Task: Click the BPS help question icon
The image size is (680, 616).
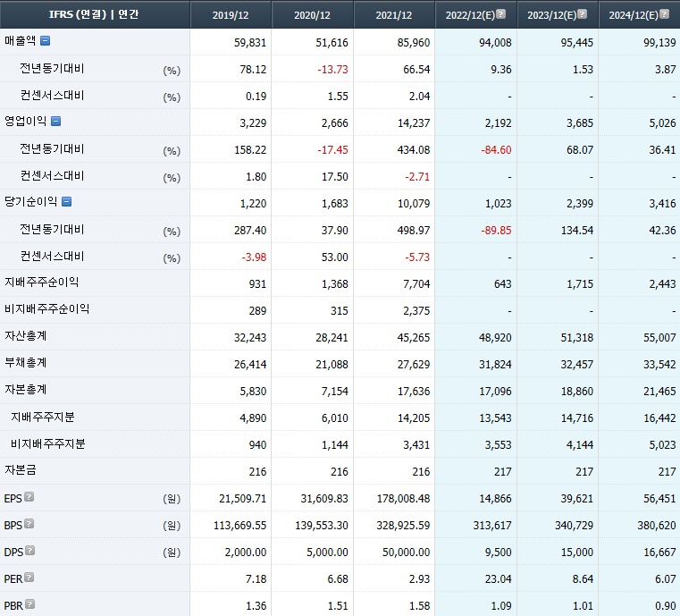Action: coord(29,524)
